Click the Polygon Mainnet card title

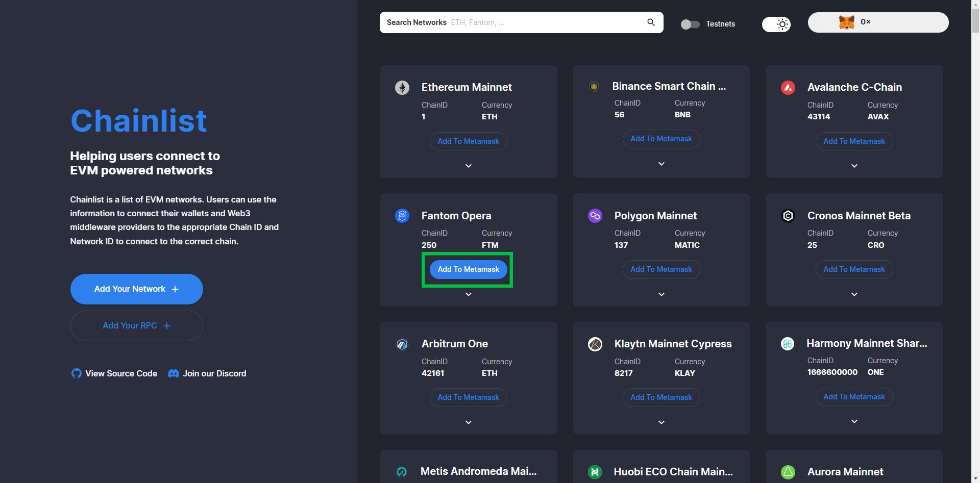(x=655, y=216)
